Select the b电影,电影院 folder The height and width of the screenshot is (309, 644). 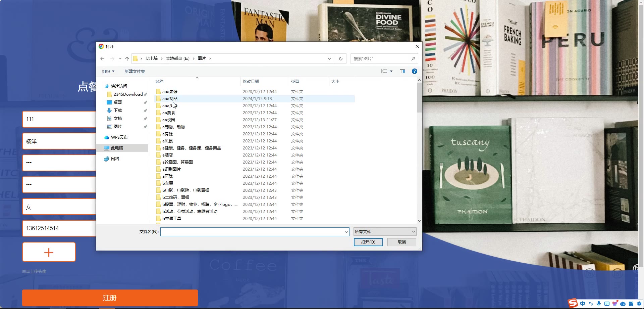click(254, 190)
